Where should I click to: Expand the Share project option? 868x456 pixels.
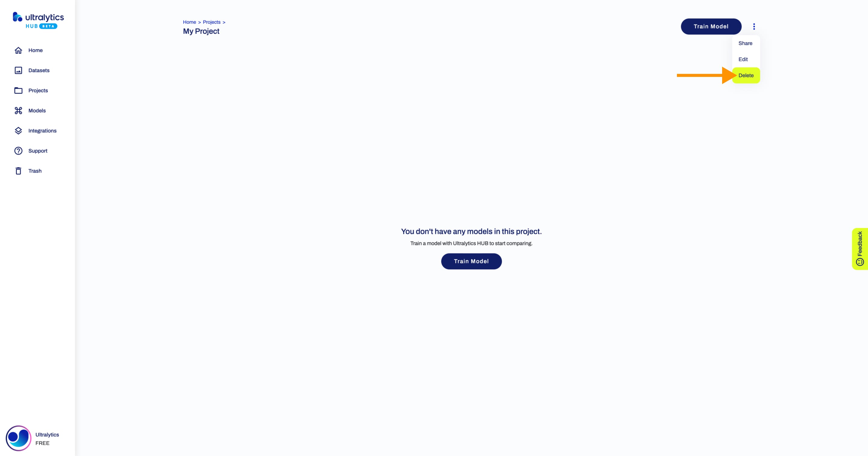[x=746, y=43]
